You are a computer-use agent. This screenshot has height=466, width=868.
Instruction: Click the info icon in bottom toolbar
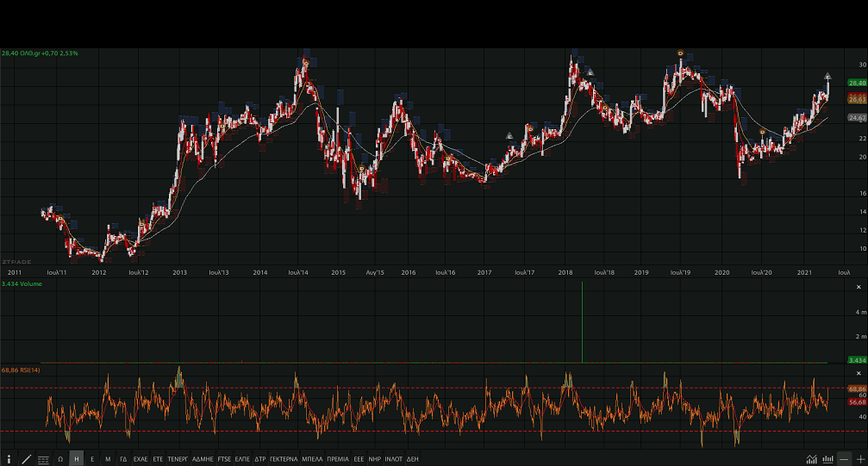point(9,459)
